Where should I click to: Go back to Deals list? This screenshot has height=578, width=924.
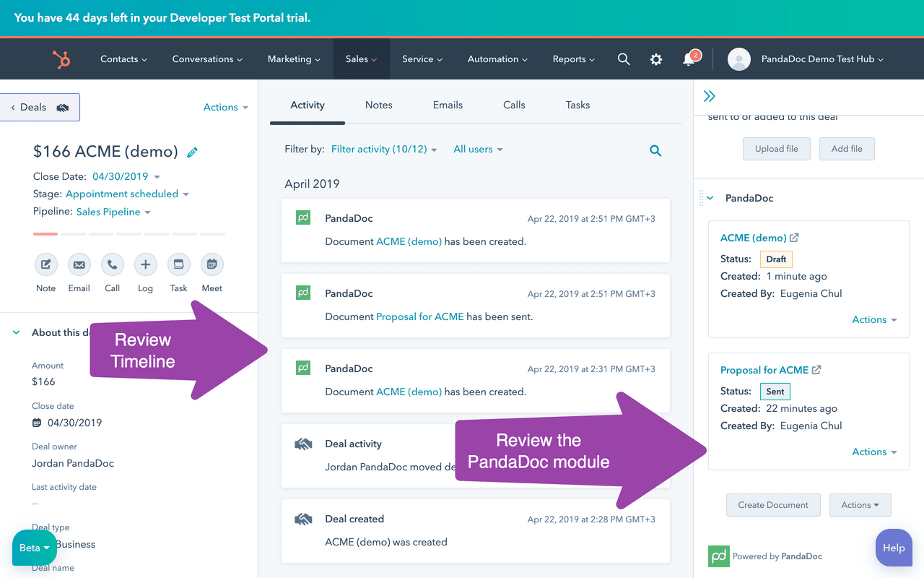click(x=40, y=107)
